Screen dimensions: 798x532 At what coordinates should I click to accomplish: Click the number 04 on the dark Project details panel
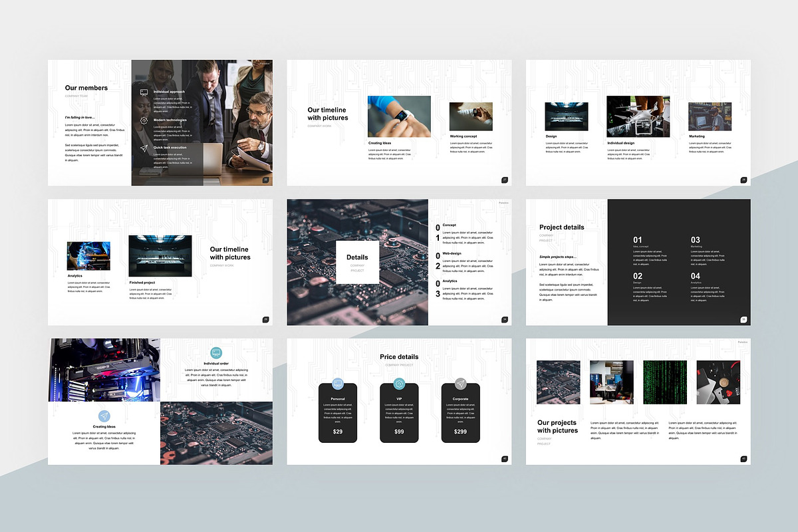click(x=696, y=276)
